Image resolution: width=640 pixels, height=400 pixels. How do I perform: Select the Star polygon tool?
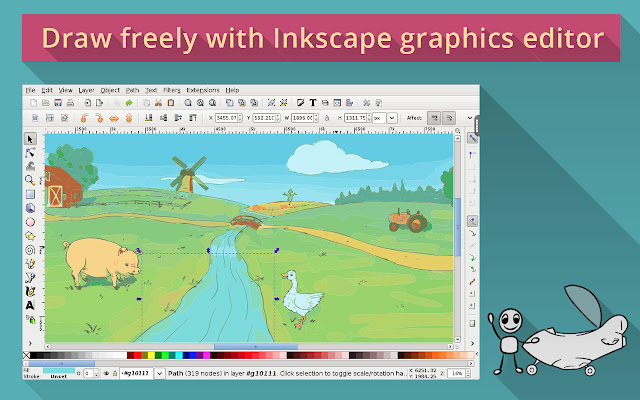pos(30,236)
